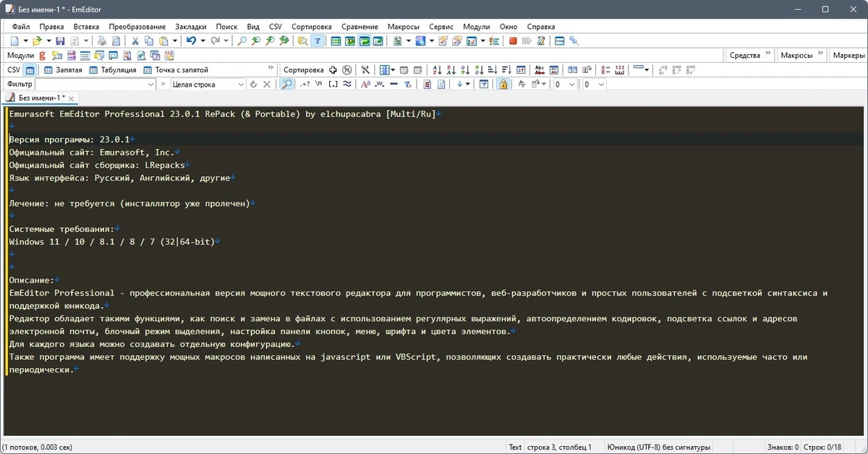This screenshot has width=868, height=454.
Task: Expand the Paste options dropdown arrow
Action: click(175, 41)
